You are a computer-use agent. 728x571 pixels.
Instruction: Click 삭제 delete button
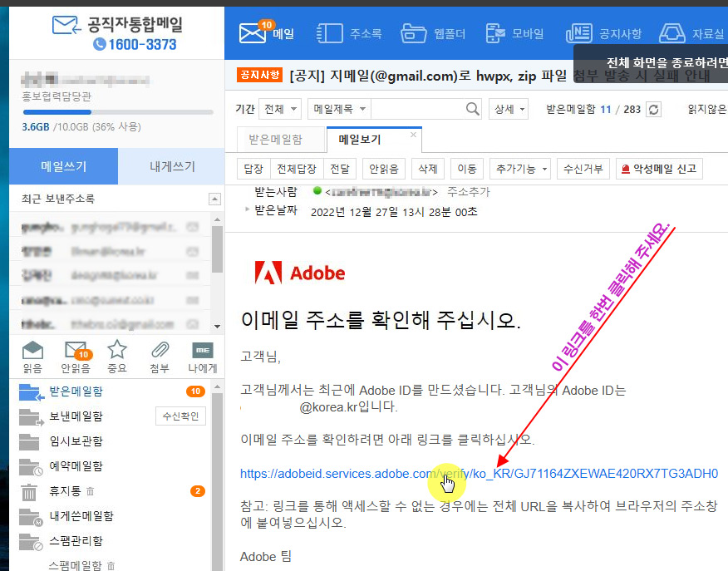click(x=428, y=169)
